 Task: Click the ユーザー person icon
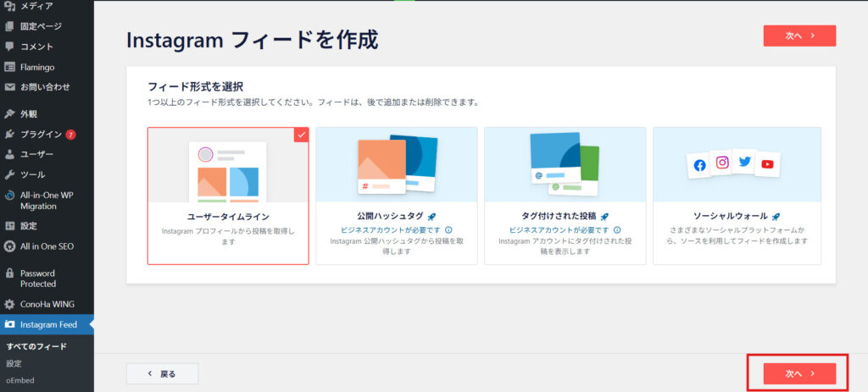pos(9,154)
